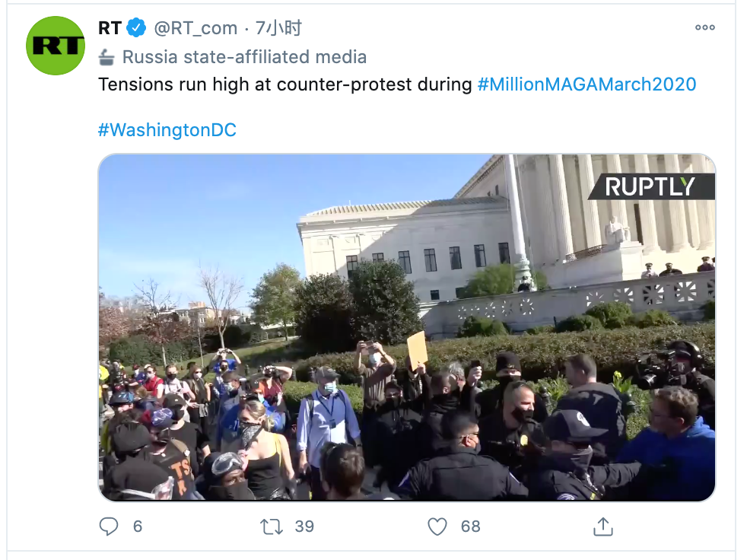The image size is (747, 560).
Task: Click the reply speech bubble icon
Action: point(110,526)
